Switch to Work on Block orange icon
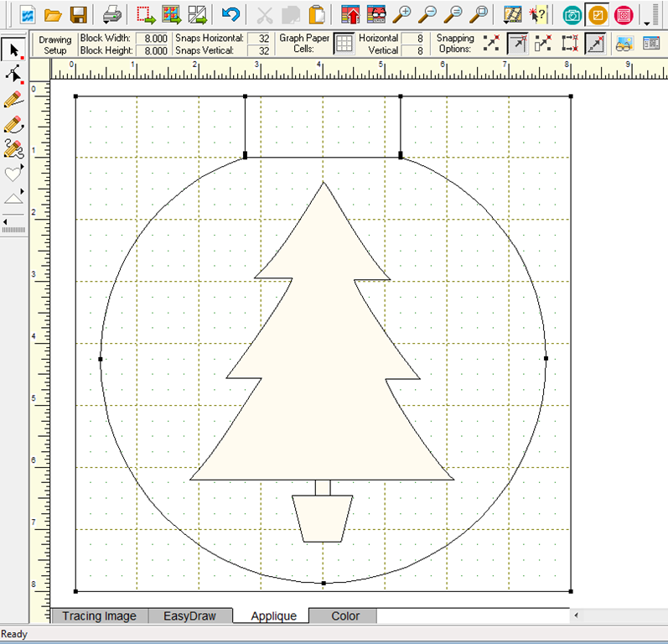Image resolution: width=668 pixels, height=644 pixels. tap(598, 15)
